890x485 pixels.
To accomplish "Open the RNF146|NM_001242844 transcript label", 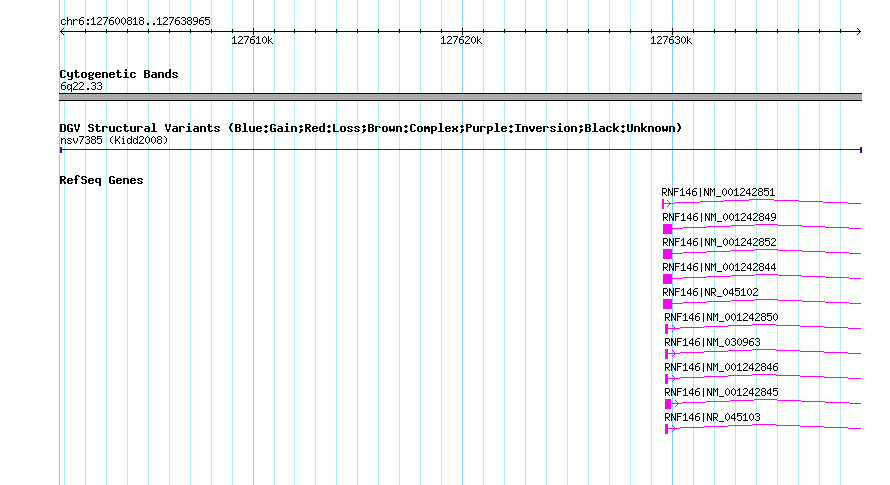I will click(719, 267).
